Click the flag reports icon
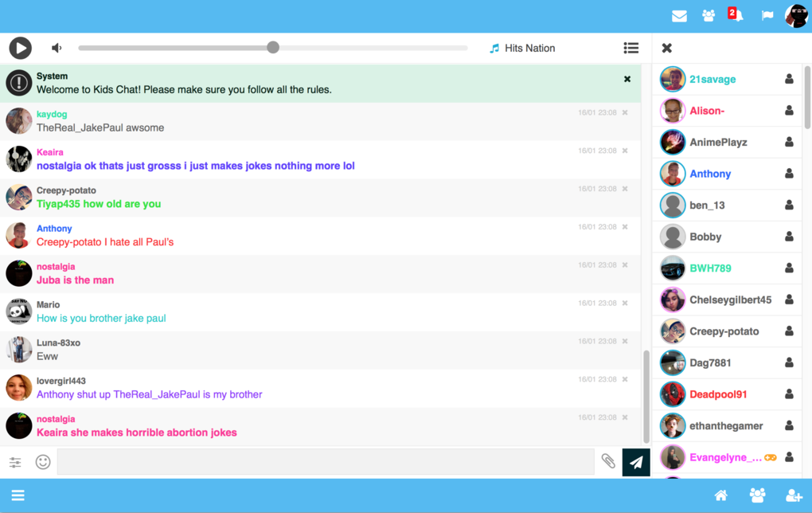The height and width of the screenshot is (513, 812). (767, 16)
